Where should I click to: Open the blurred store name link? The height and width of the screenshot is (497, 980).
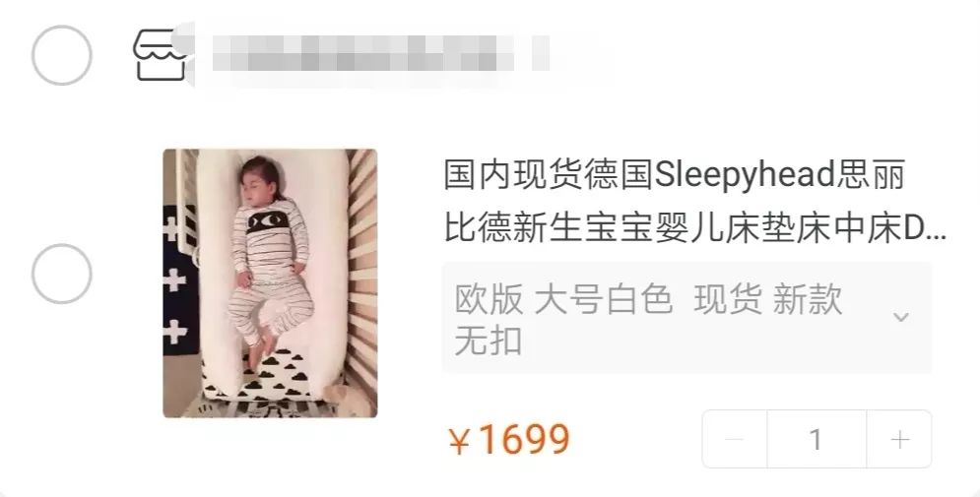(380, 53)
